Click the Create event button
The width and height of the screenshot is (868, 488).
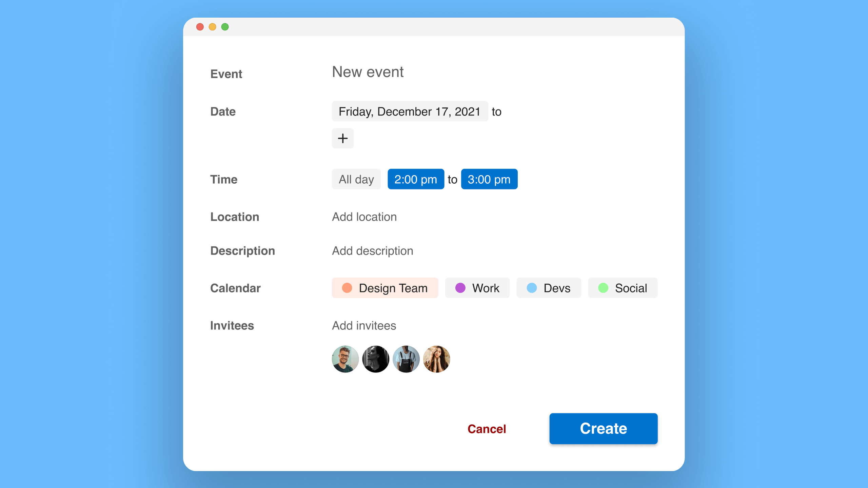click(x=603, y=428)
